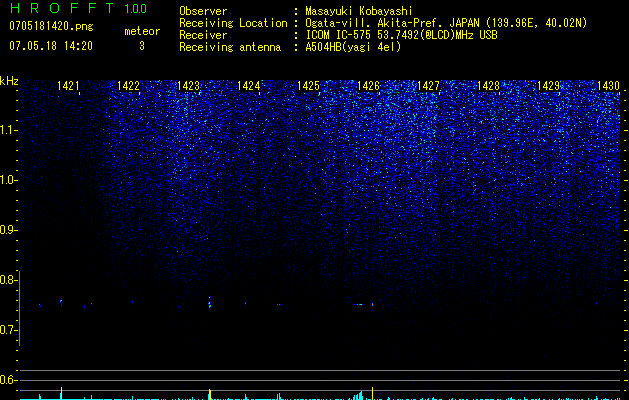
Task: Click observer name Masayuki Kobayashi
Action: pyautogui.click(x=359, y=11)
